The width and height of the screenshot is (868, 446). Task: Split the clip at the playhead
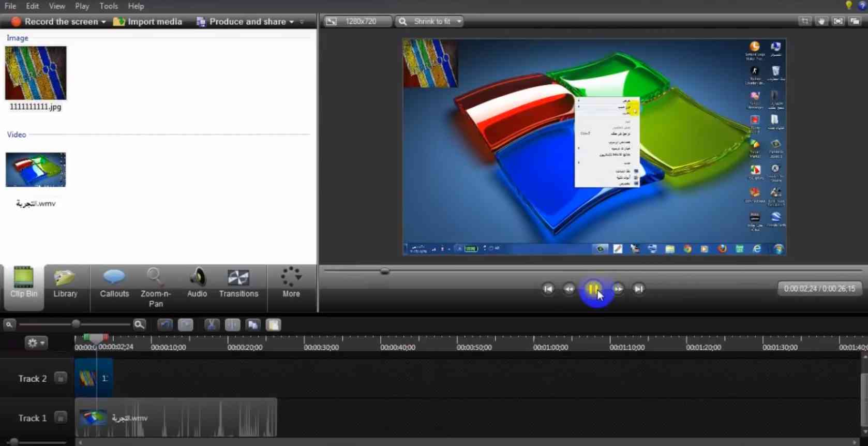pos(232,325)
